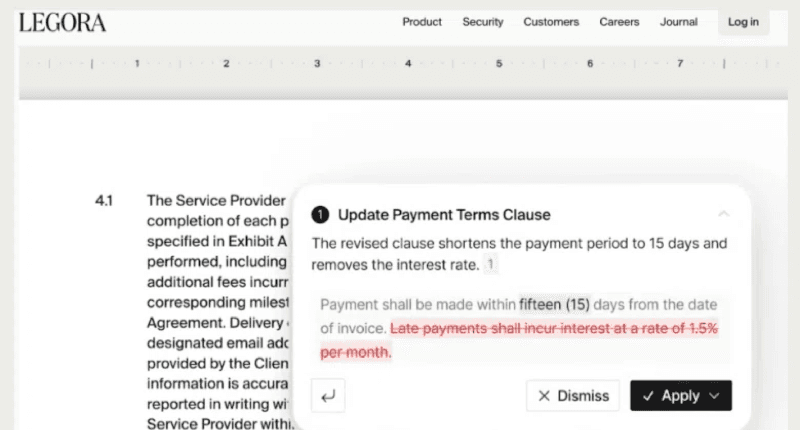The height and width of the screenshot is (430, 800).
Task: Apply the revised payment clause
Action: coord(671,396)
